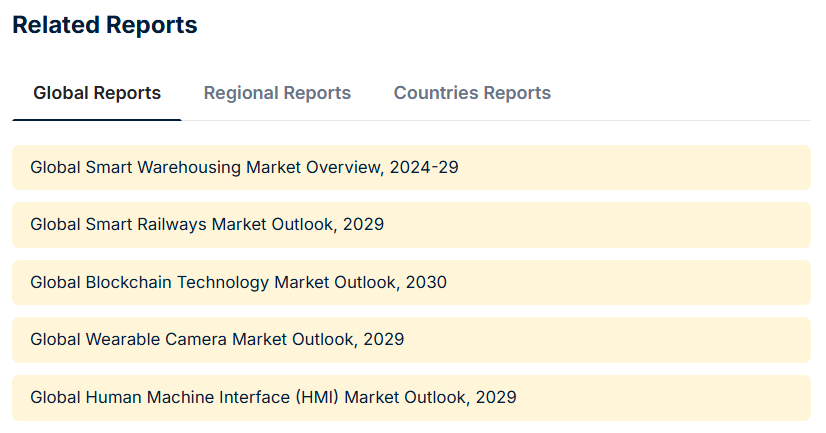
Task: Open the Countries Reports tab
Action: (x=472, y=93)
